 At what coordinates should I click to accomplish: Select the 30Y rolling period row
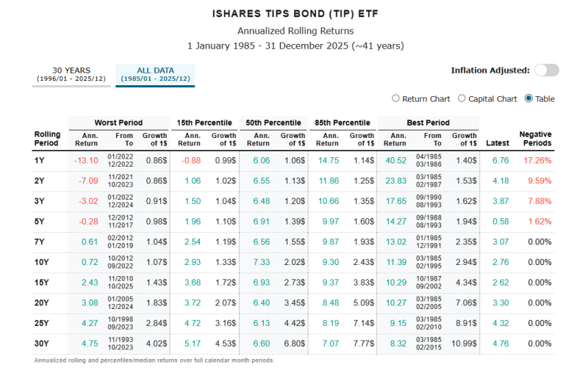43,344
